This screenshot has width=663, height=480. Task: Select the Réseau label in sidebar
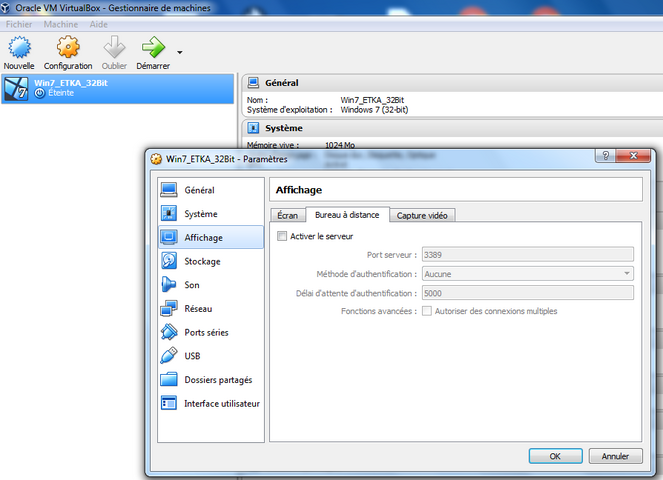coord(198,309)
